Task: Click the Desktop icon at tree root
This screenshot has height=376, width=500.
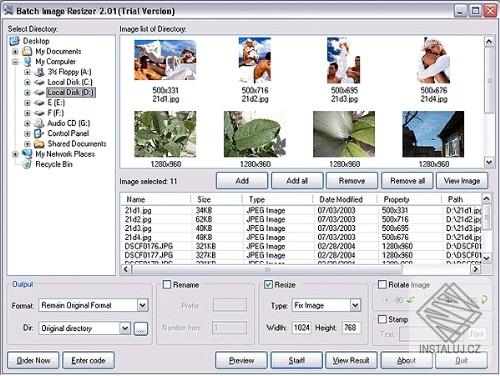Action: click(15, 41)
